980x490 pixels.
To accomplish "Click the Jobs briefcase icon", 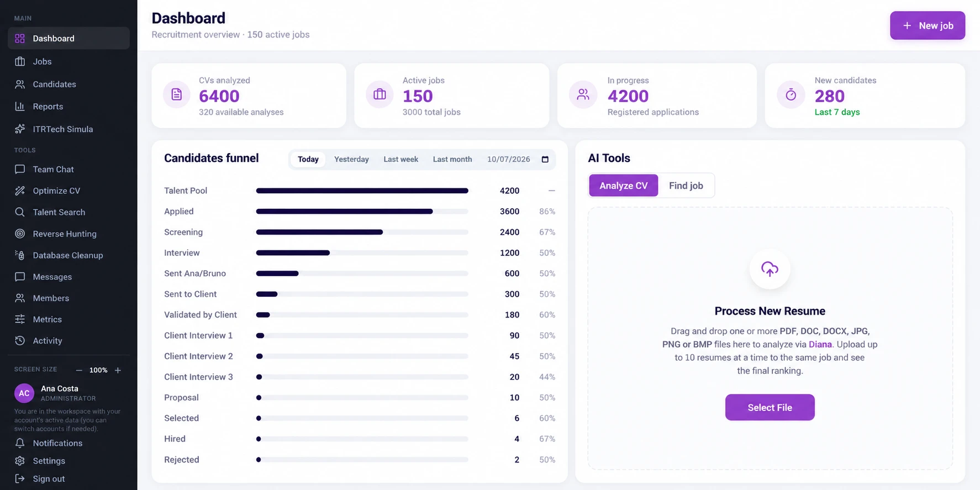I will [20, 61].
